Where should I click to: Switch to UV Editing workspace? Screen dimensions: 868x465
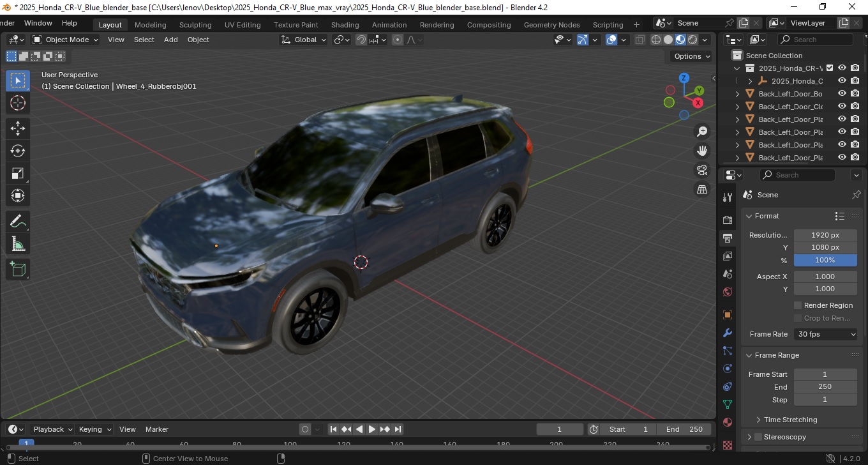click(x=243, y=25)
